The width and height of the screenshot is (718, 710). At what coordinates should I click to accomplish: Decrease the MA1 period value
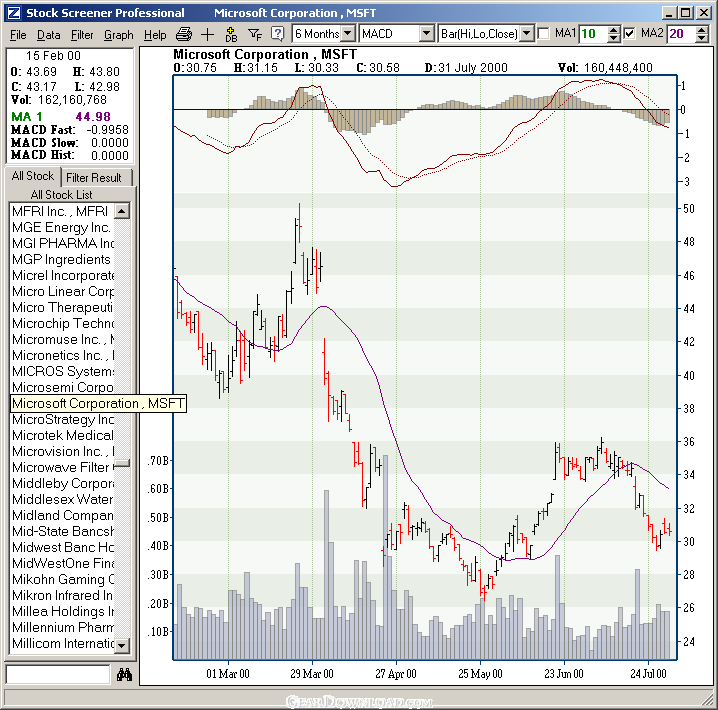[614, 38]
